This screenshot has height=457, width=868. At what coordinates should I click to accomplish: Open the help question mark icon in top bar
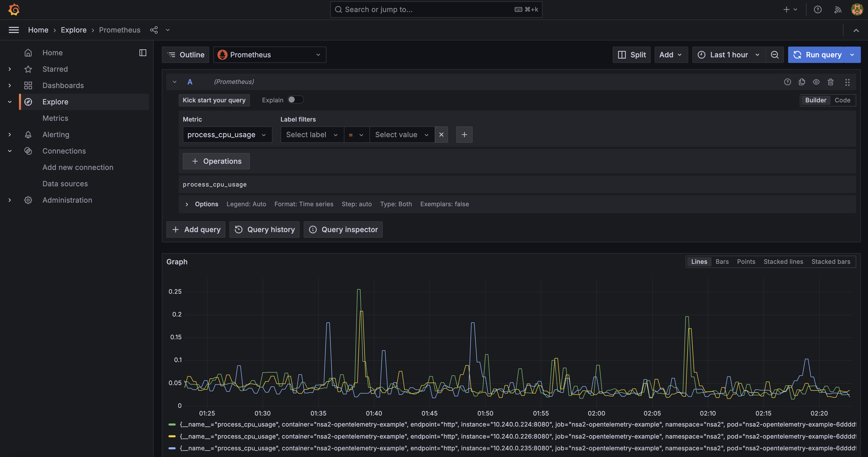click(818, 9)
